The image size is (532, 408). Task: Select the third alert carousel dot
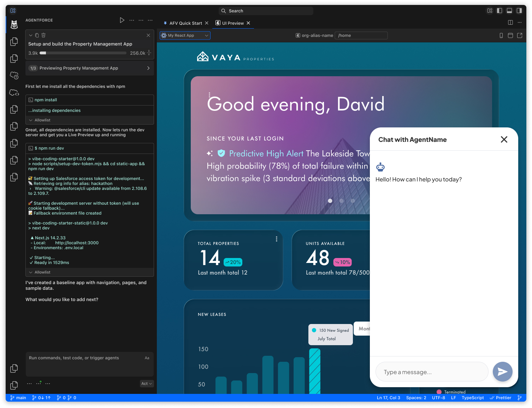tap(353, 201)
